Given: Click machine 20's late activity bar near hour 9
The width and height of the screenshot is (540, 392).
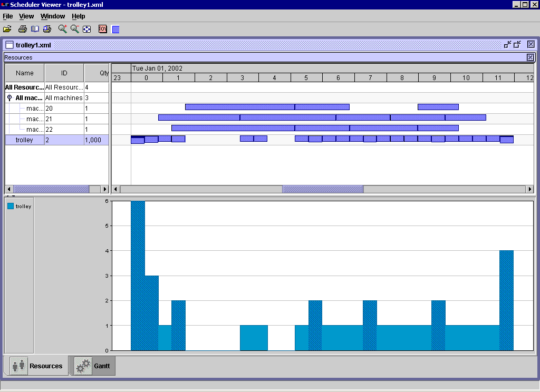Looking at the screenshot, I should tap(438, 107).
